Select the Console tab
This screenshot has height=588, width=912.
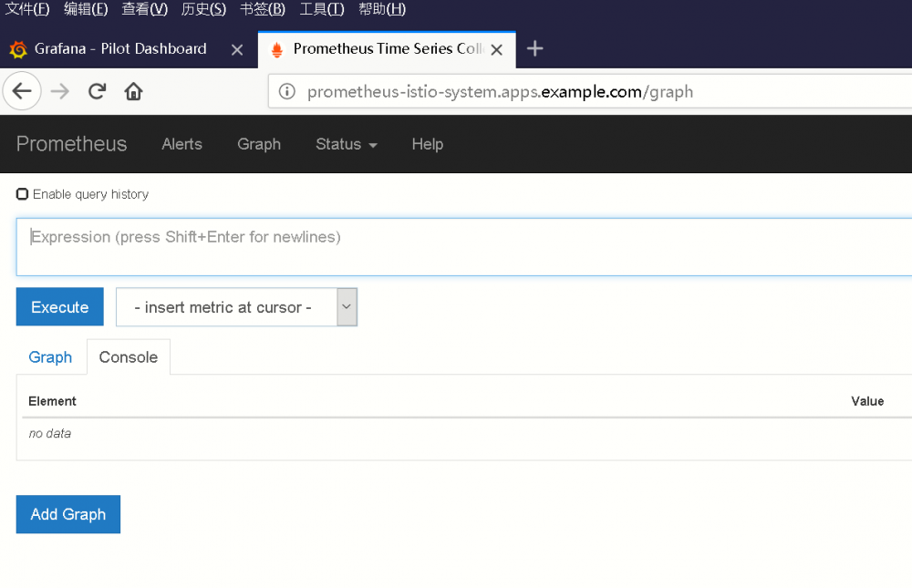(129, 356)
